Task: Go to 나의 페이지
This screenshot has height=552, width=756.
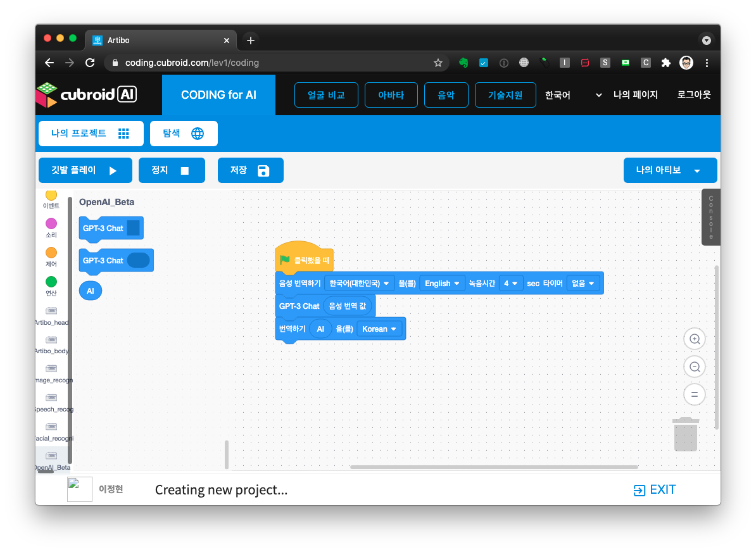Action: click(x=636, y=94)
